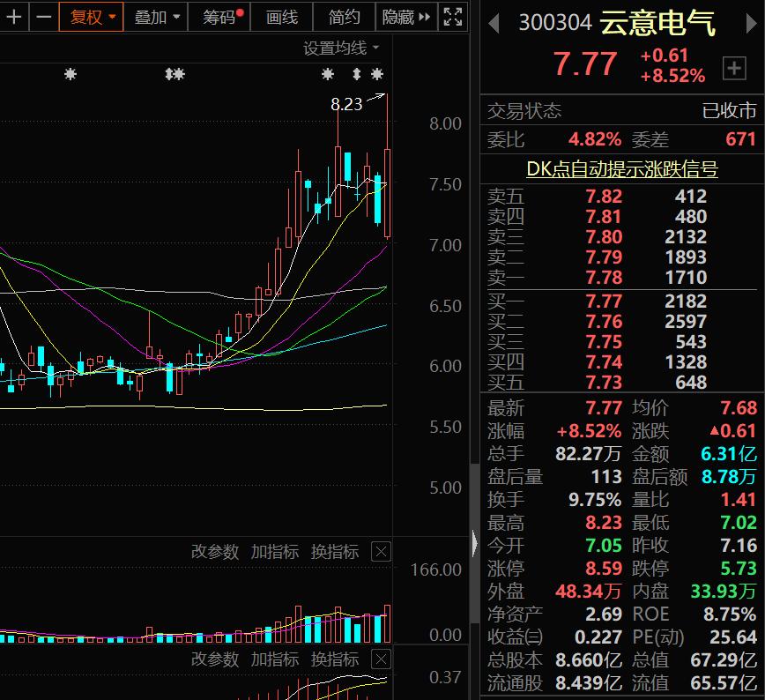Click 加指标 to add an indicator
Viewport: 765px width, 700px height.
click(x=273, y=551)
